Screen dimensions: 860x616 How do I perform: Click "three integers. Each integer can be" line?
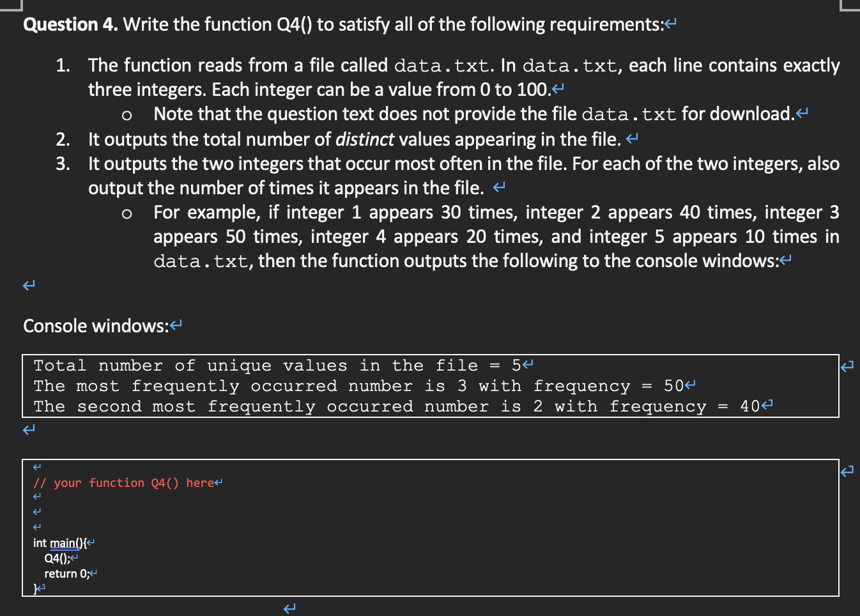point(319,89)
